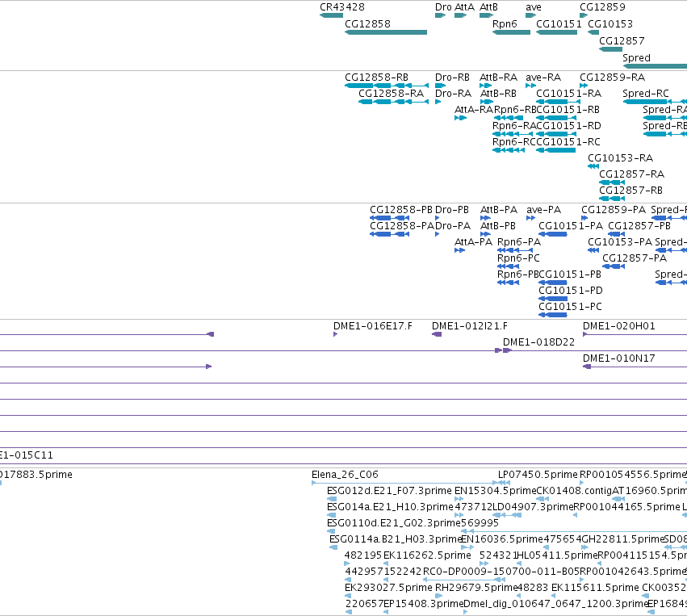Click protein CG12858-PA glyph

point(389,234)
